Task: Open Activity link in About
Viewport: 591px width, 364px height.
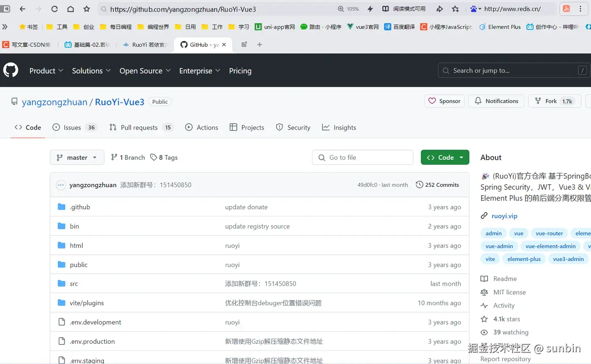Action: click(504, 306)
